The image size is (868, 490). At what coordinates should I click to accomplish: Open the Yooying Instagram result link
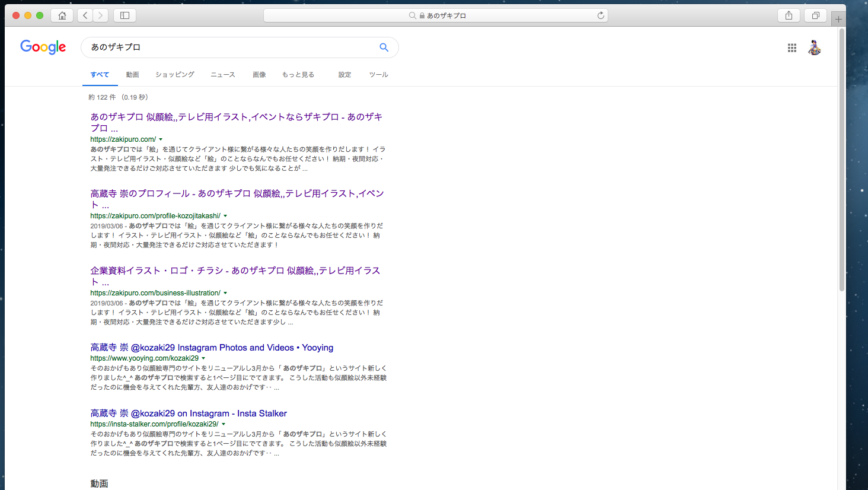(x=212, y=348)
